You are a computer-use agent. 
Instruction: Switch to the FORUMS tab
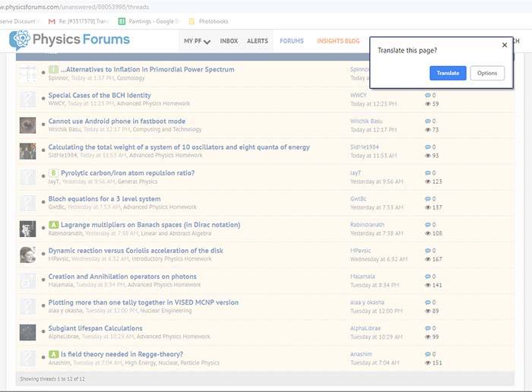click(x=292, y=41)
